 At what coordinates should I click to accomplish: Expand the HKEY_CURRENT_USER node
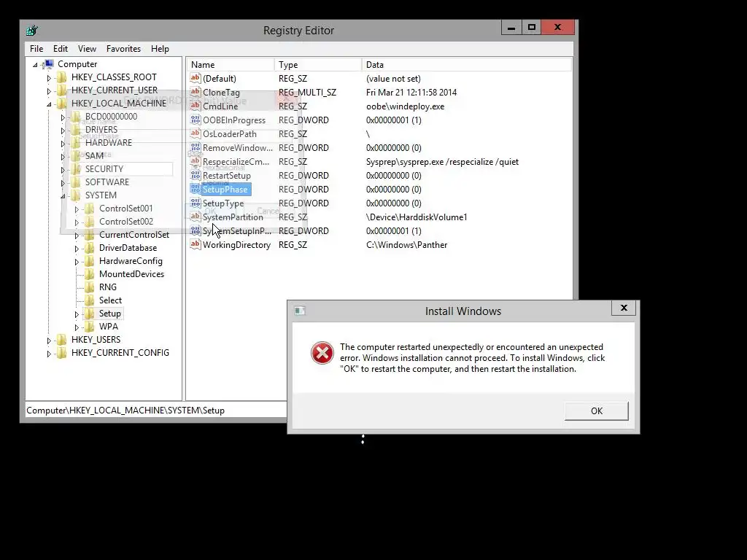pyautogui.click(x=49, y=90)
